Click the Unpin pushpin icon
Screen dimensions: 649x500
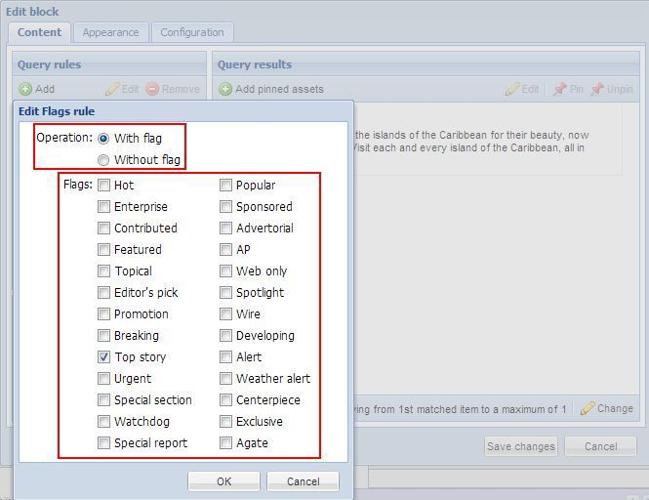click(x=597, y=89)
